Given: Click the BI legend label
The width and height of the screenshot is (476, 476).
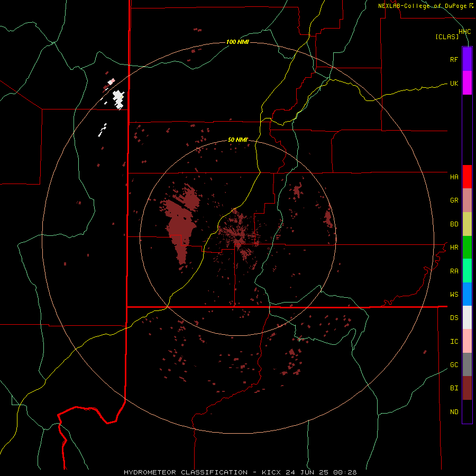Looking at the screenshot, I should pos(454,388).
